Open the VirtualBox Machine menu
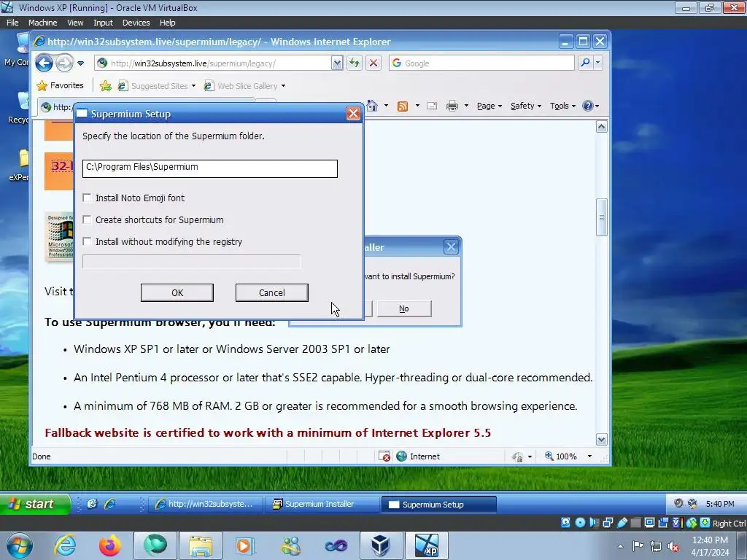The image size is (747, 560). tap(42, 23)
